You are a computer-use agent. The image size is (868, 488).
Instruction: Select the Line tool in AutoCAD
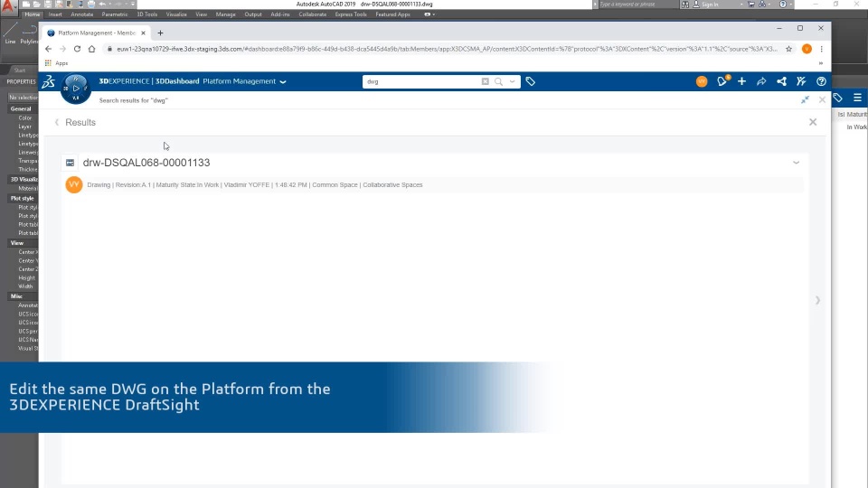coord(10,34)
